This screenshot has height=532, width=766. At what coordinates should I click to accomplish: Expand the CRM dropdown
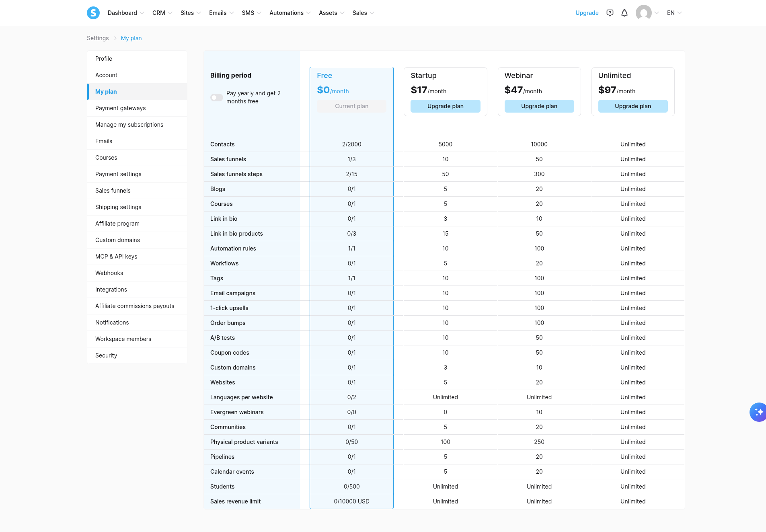pyautogui.click(x=162, y=13)
